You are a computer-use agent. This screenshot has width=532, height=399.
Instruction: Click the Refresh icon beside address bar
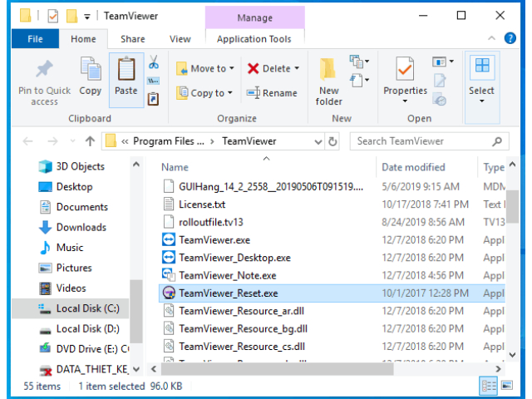tap(332, 141)
